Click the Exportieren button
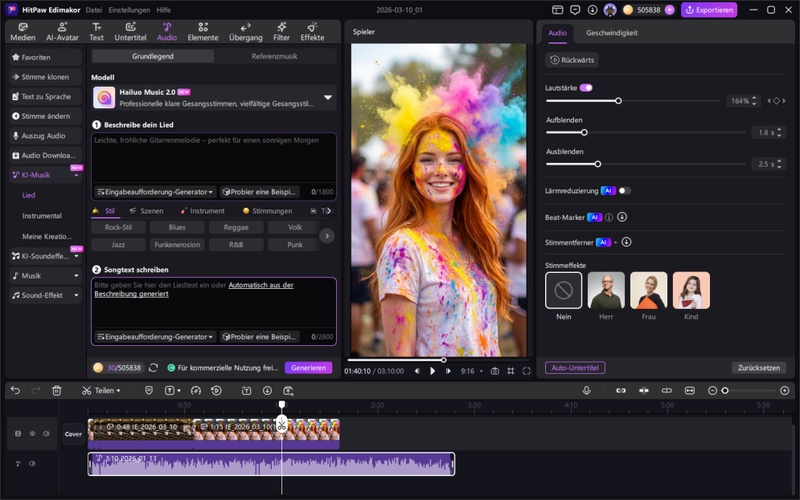Screen dimensions: 800x500 tap(709, 10)
